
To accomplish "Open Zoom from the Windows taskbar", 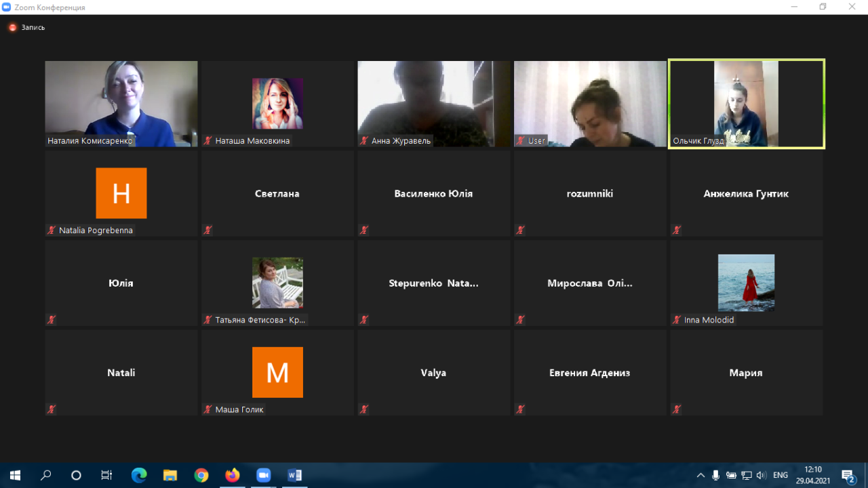I will [x=263, y=475].
